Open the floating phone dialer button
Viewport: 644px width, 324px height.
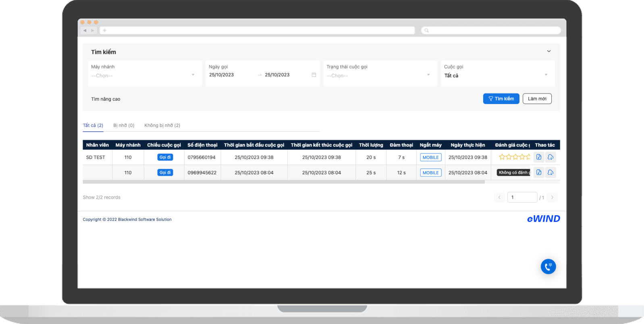click(x=548, y=266)
